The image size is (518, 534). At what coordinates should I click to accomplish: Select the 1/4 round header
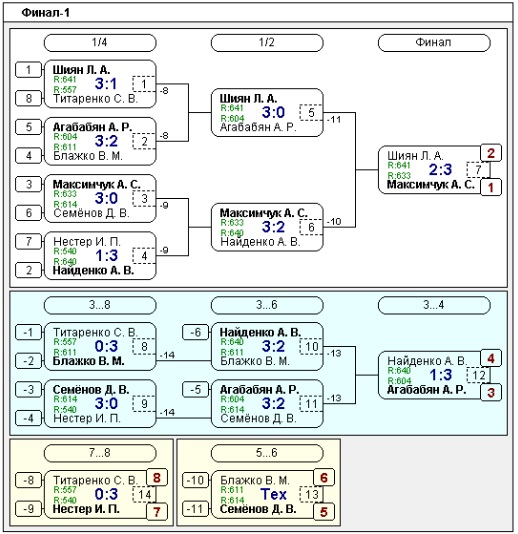100,43
